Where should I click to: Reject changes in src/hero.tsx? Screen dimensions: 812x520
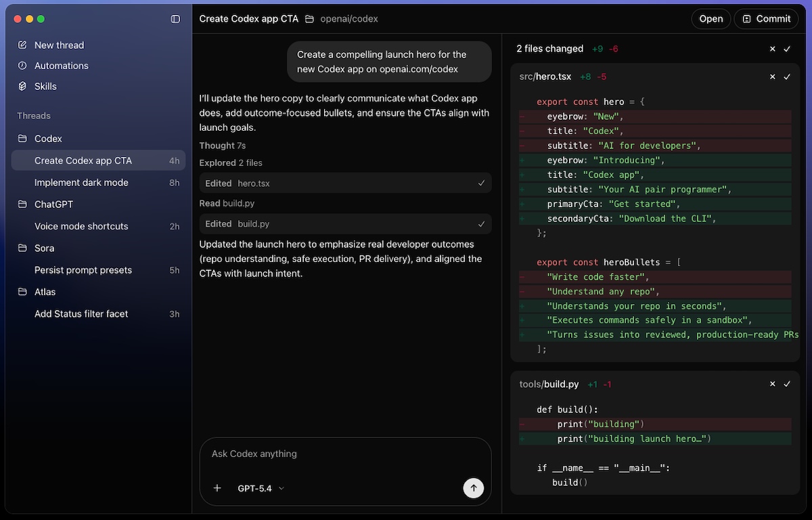(x=772, y=77)
